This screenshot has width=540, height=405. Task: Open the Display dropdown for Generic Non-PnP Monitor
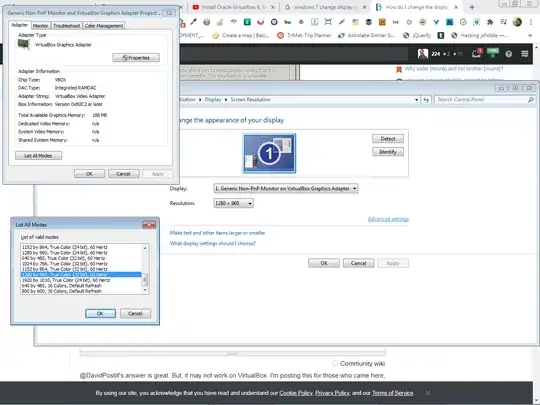(x=286, y=189)
